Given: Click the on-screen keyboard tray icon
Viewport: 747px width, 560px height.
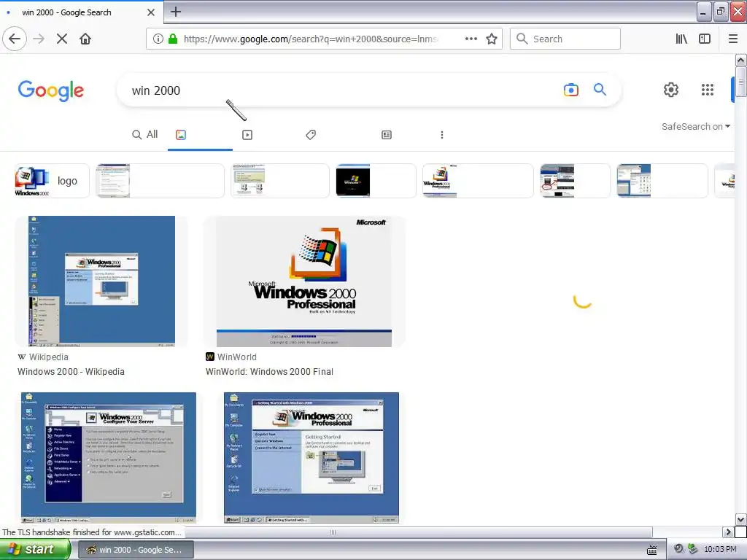Looking at the screenshot, I should point(651,550).
